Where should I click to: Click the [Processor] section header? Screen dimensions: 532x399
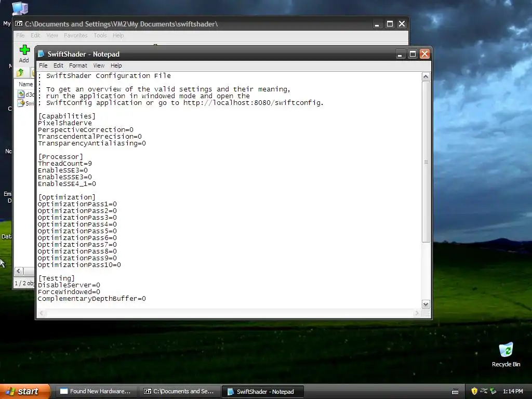click(x=60, y=157)
